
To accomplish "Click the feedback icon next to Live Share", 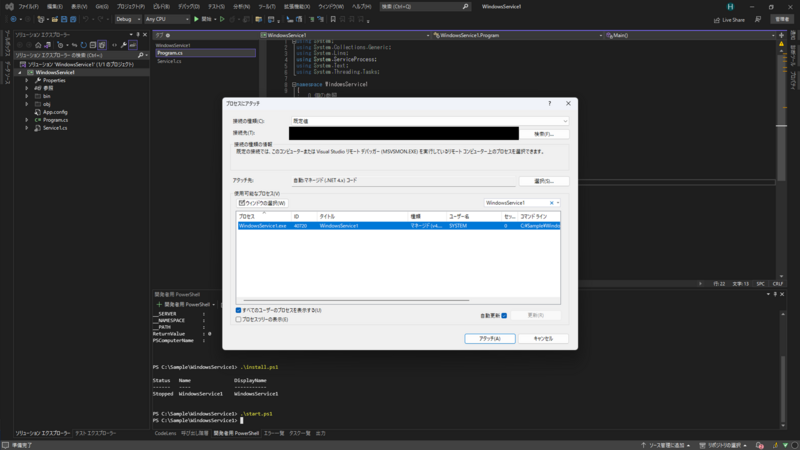I will 758,19.
